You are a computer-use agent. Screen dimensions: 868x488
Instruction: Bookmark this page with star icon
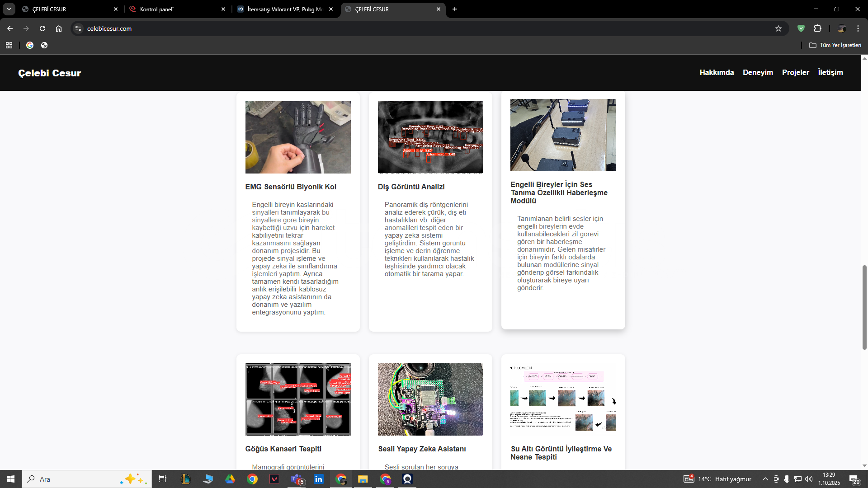pos(778,28)
